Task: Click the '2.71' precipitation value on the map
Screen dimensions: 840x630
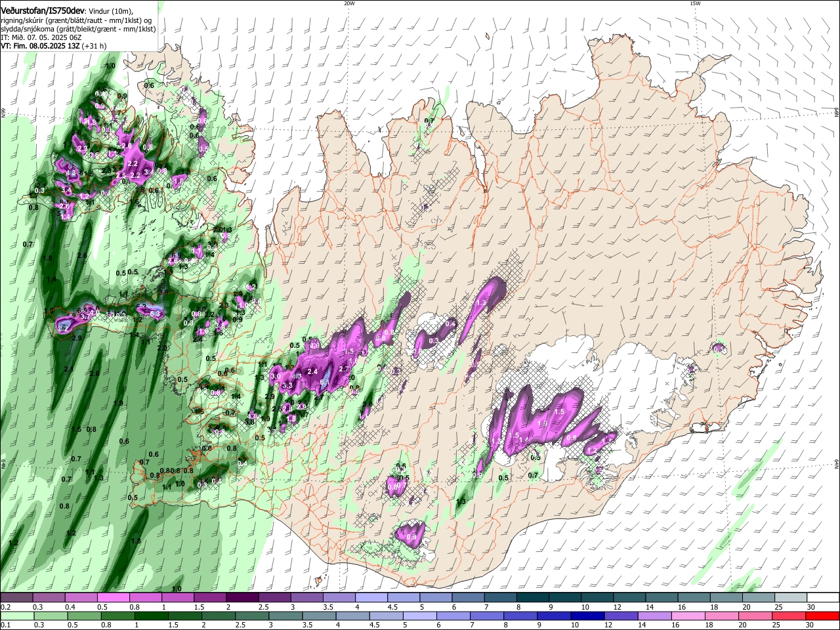Action: pos(344,369)
